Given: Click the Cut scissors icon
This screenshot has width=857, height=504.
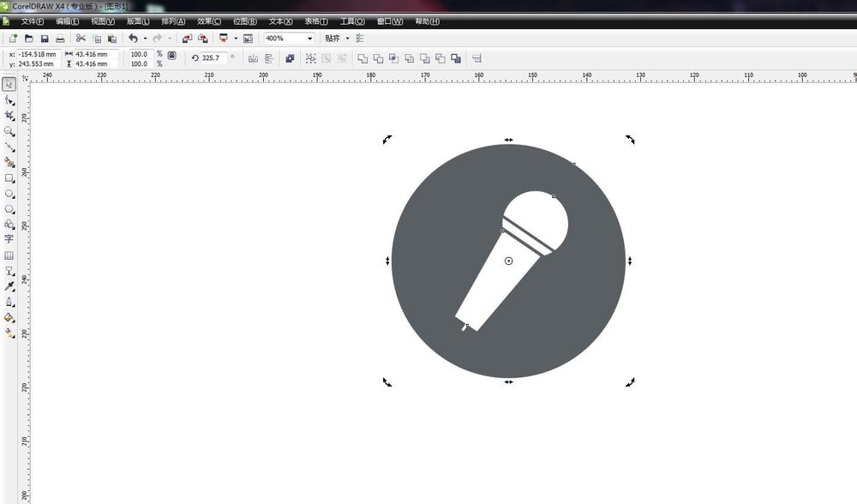Looking at the screenshot, I should coord(81,39).
